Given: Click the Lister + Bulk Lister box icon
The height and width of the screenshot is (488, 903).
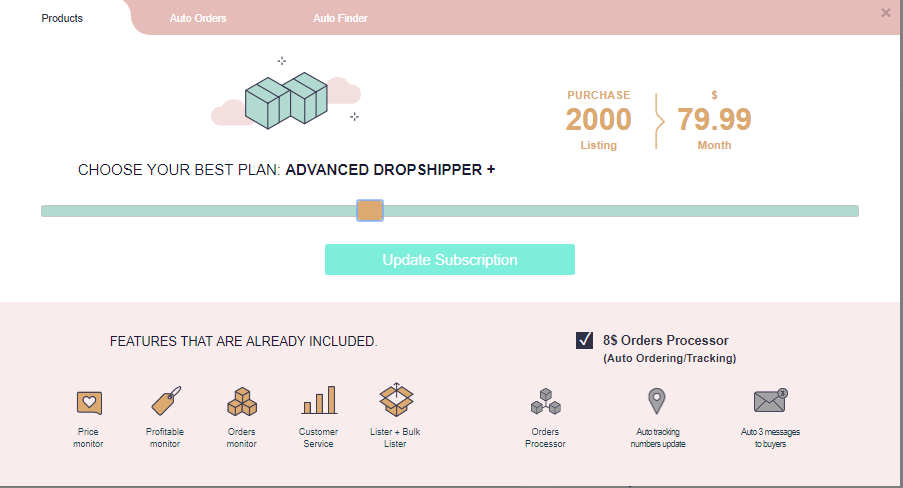Looking at the screenshot, I should click(396, 400).
